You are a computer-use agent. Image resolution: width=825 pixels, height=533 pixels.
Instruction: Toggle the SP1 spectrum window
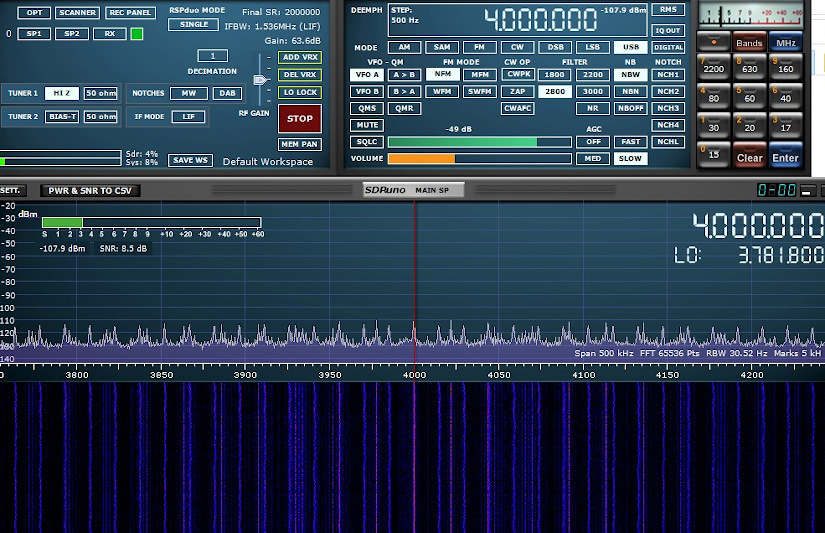(34, 34)
